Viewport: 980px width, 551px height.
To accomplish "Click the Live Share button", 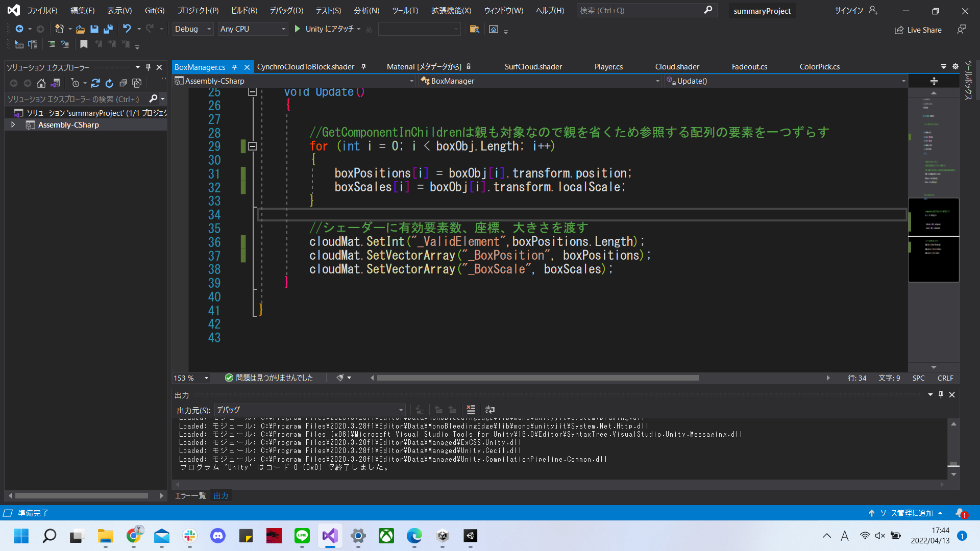I will (918, 30).
